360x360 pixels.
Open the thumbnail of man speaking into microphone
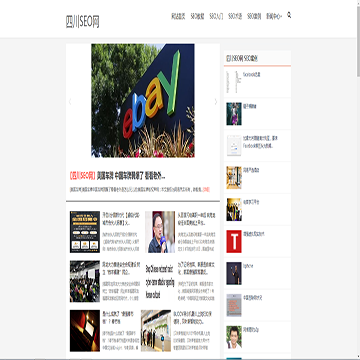pyautogui.click(x=160, y=232)
